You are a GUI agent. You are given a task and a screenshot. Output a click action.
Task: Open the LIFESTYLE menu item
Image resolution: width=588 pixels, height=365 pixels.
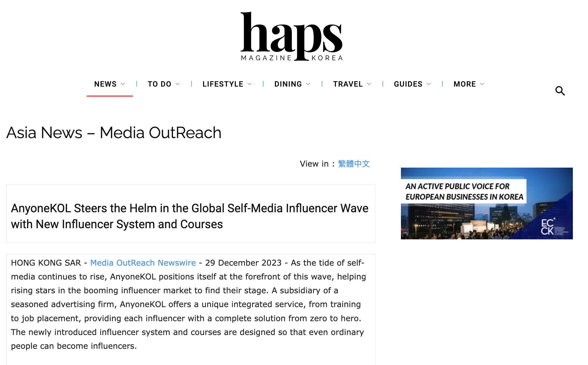coord(223,84)
